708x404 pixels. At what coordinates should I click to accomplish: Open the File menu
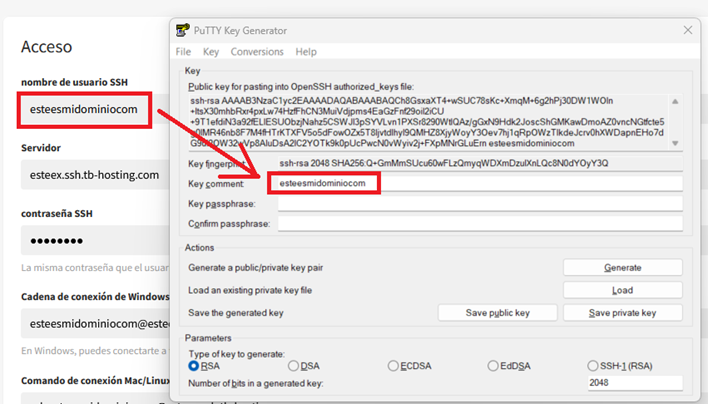[x=183, y=51]
